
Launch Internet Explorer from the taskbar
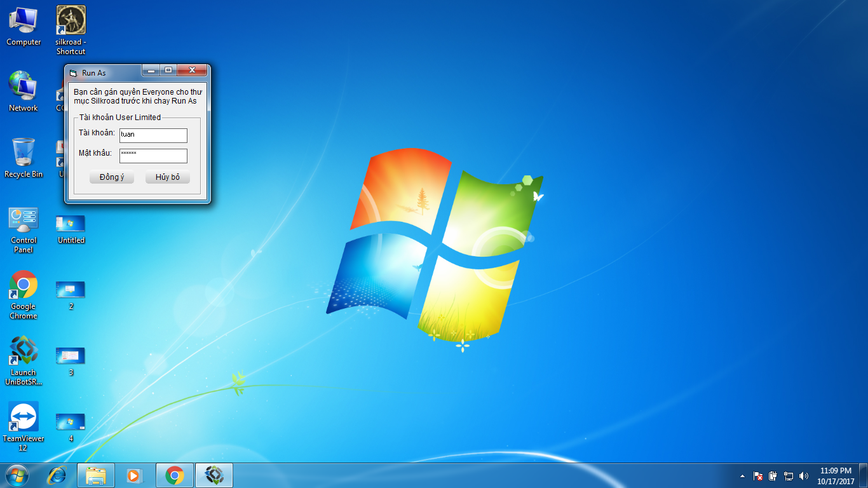click(58, 475)
